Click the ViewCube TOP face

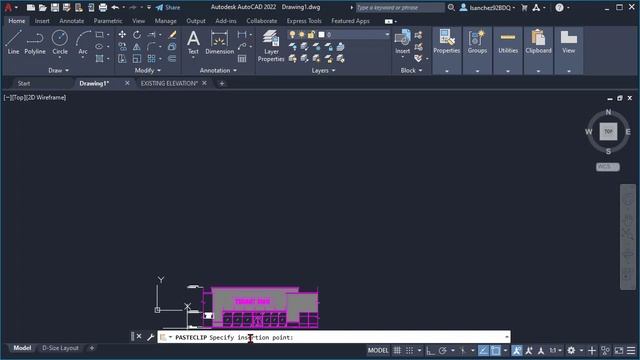click(x=608, y=131)
